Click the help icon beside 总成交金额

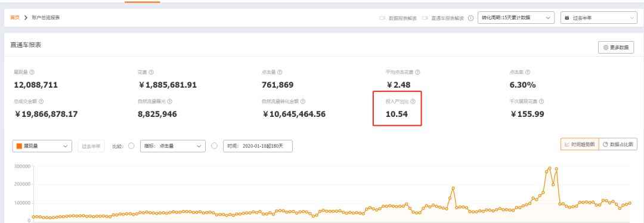pos(41,101)
